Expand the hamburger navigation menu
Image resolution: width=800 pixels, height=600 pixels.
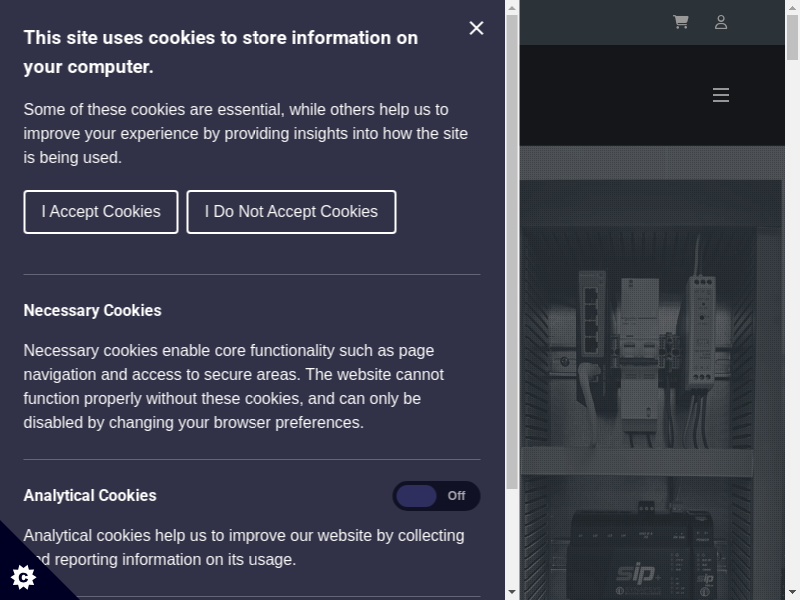[x=721, y=95]
